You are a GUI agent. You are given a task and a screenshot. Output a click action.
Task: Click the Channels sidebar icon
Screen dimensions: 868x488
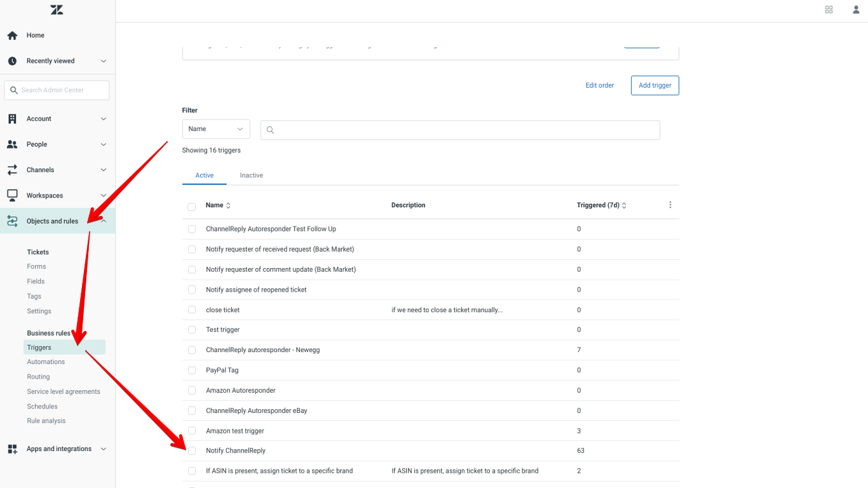(11, 170)
